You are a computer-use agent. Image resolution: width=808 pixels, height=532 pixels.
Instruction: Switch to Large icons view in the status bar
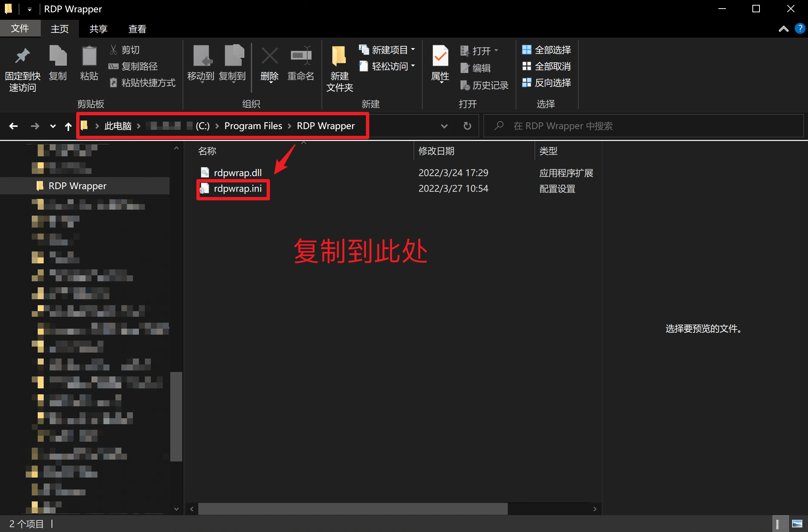tap(797, 524)
